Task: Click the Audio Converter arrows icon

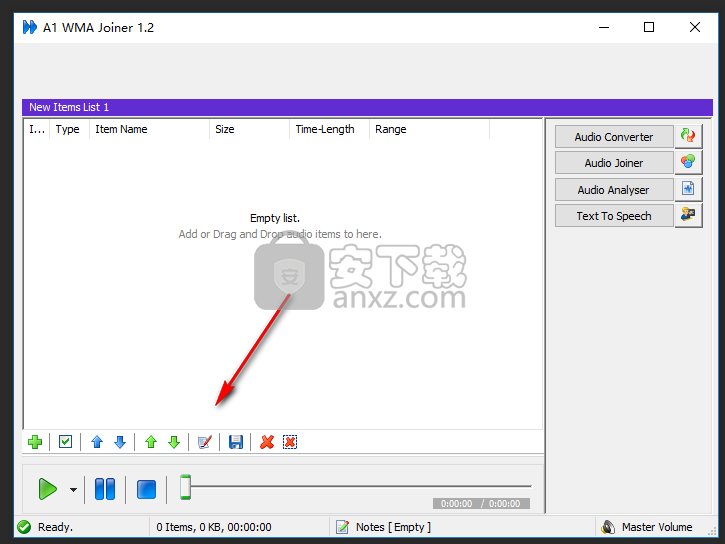Action: point(688,136)
